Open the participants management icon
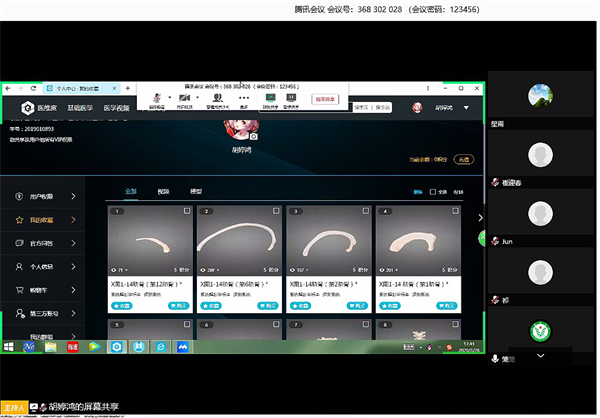The image size is (600, 418). click(x=217, y=98)
